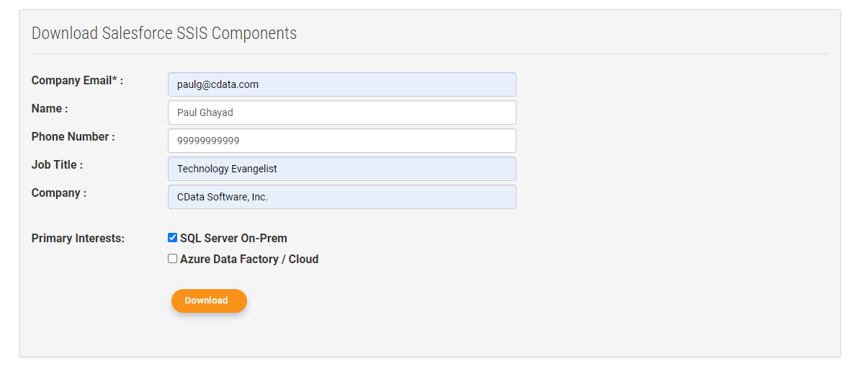The width and height of the screenshot is (868, 372).
Task: Focus the Company input containing CData Software
Action: [341, 197]
